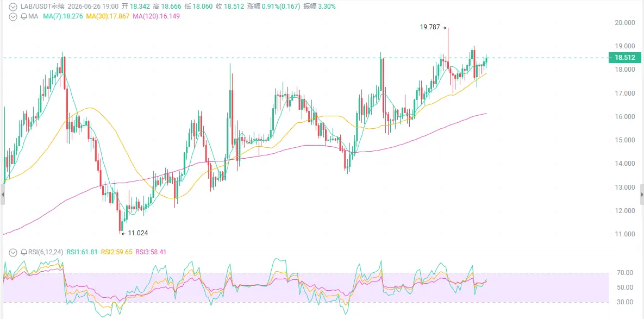Viewport: 644px width, 319px height.
Task: Click the 17.000 price axis label
Action: [x=625, y=93]
